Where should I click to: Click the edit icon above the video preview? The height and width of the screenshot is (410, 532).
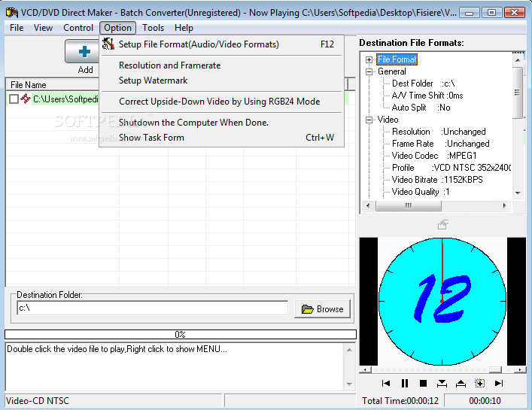click(442, 224)
